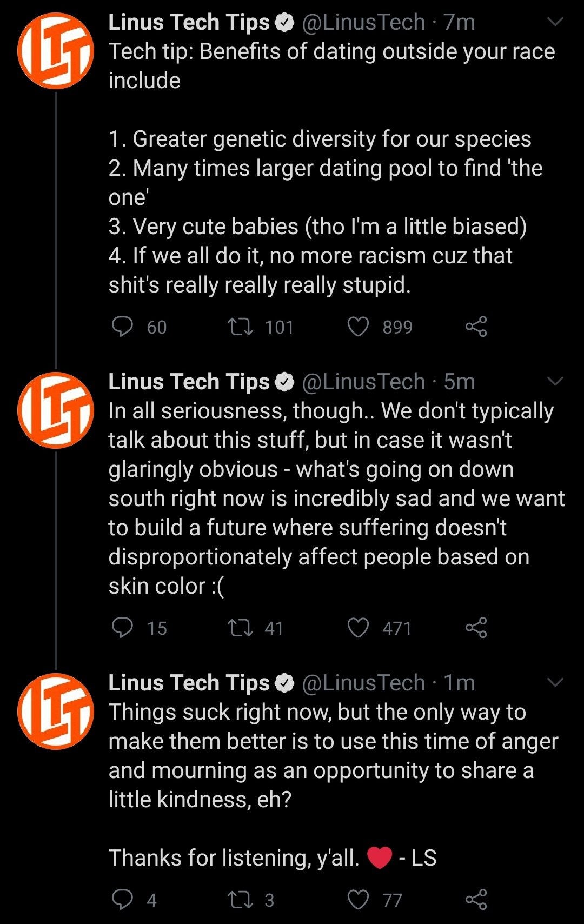
Task: Reply to the 'Things suck right now' tweet
Action: 122,900
